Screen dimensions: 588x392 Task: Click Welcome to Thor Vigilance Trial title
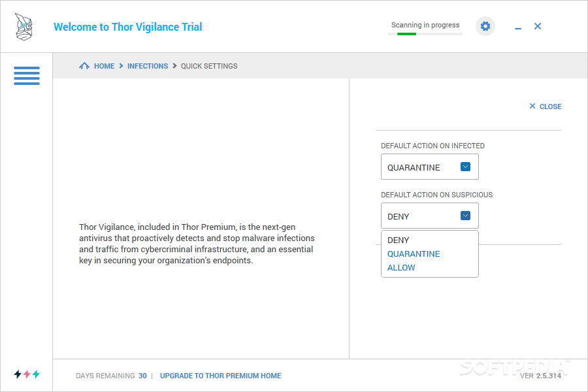click(x=128, y=27)
